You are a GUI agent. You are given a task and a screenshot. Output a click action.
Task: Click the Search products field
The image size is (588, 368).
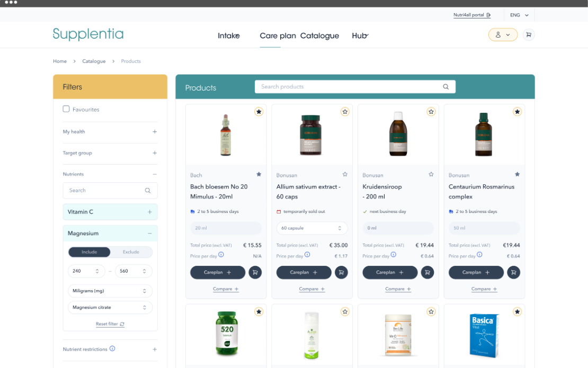(355, 86)
